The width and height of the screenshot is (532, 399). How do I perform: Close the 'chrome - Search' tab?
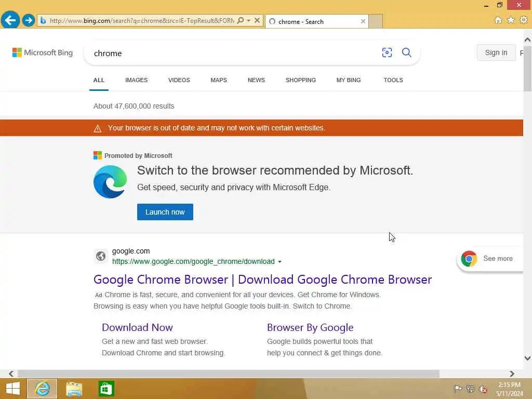click(x=363, y=21)
